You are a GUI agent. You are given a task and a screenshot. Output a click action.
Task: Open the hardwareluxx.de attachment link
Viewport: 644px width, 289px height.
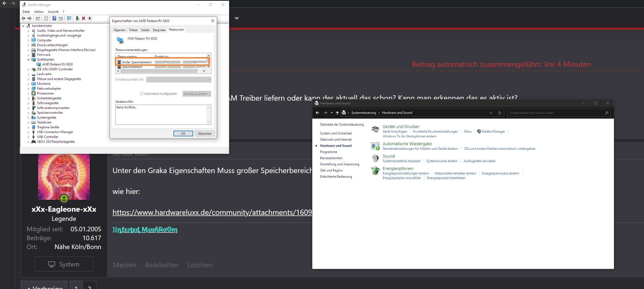[212, 212]
